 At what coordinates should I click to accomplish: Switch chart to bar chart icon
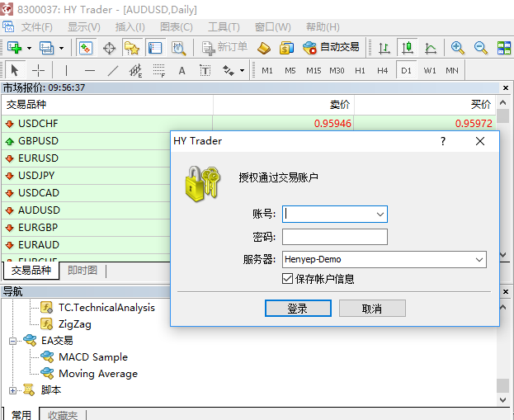[x=384, y=48]
